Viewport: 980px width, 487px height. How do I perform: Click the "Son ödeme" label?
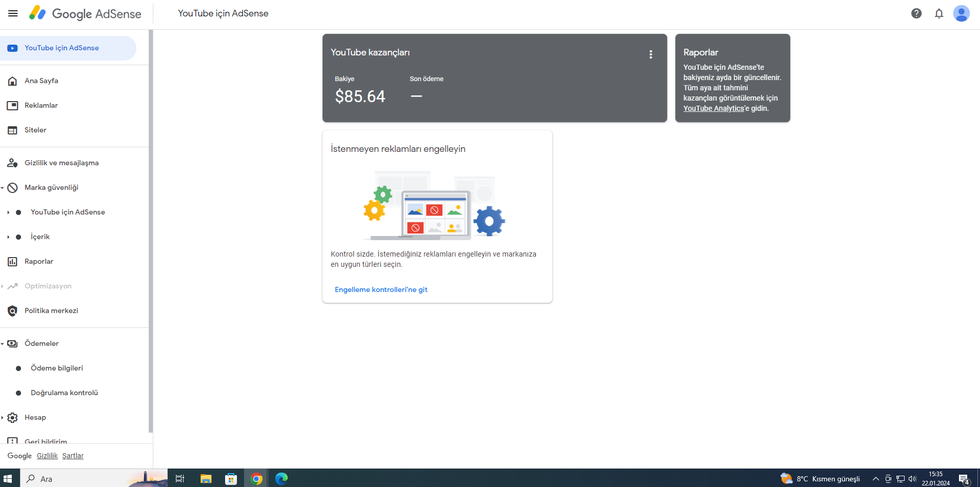tap(427, 79)
